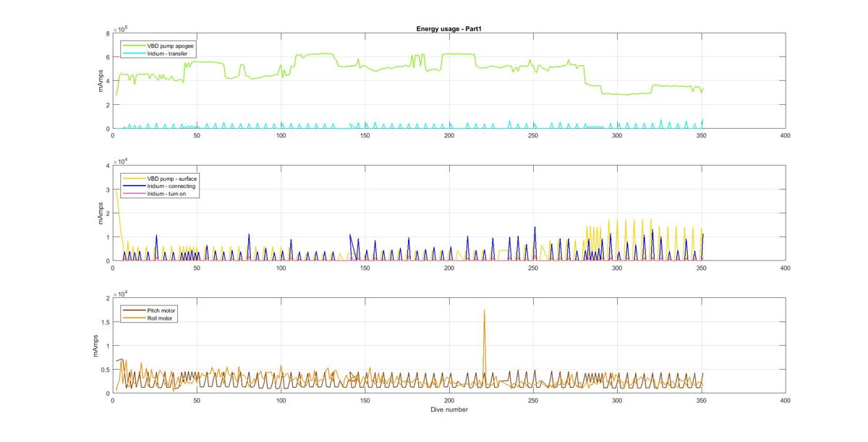Click the y-axis tick "1.5" on the motor plot
Screen dimensions: 868x442
coord(105,322)
